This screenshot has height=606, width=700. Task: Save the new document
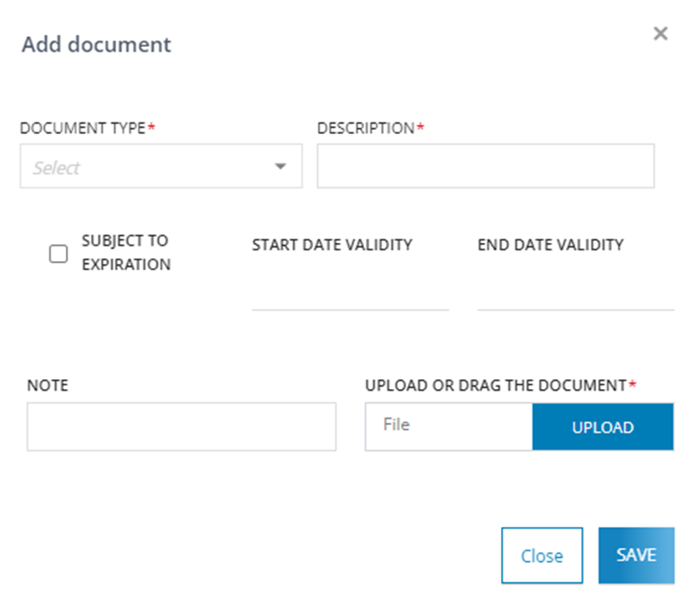point(636,555)
